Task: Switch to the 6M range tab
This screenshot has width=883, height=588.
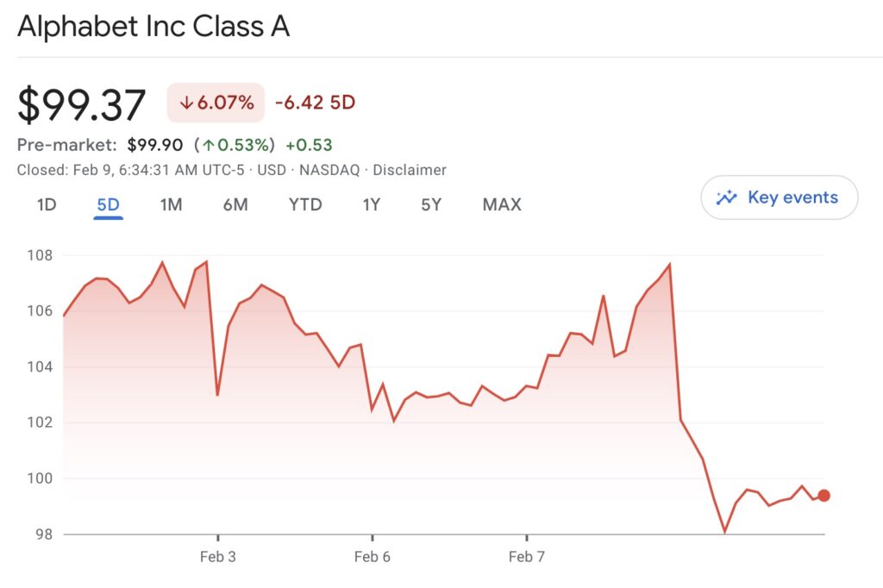Action: pyautogui.click(x=235, y=204)
